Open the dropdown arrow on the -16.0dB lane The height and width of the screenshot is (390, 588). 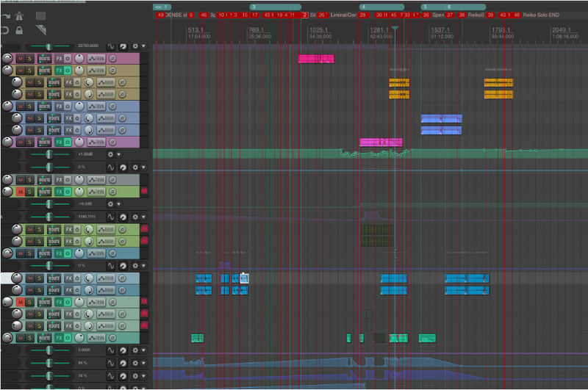[120, 203]
